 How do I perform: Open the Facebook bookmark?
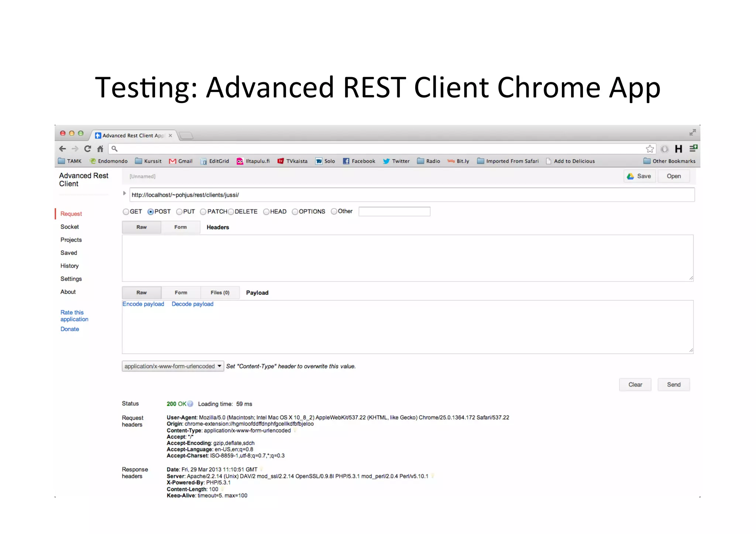click(359, 161)
